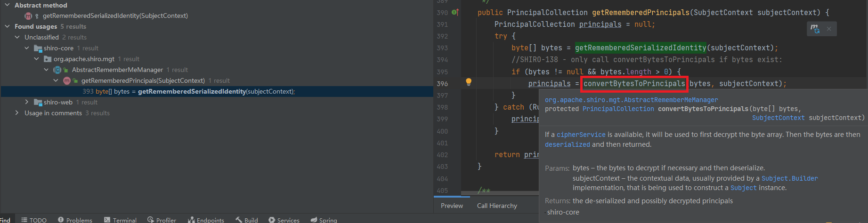This screenshot has width=868, height=223.
Task: Open the Build tool window
Action: [247, 220]
